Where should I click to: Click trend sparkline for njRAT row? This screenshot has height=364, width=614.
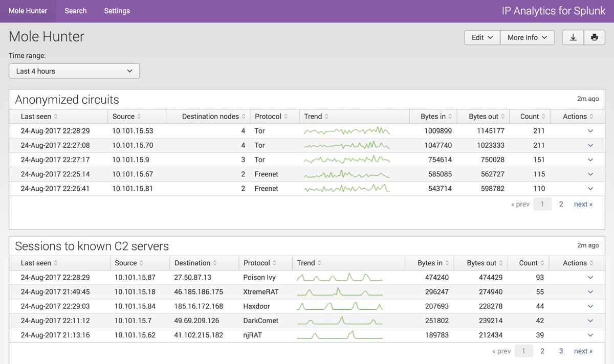coord(340,335)
